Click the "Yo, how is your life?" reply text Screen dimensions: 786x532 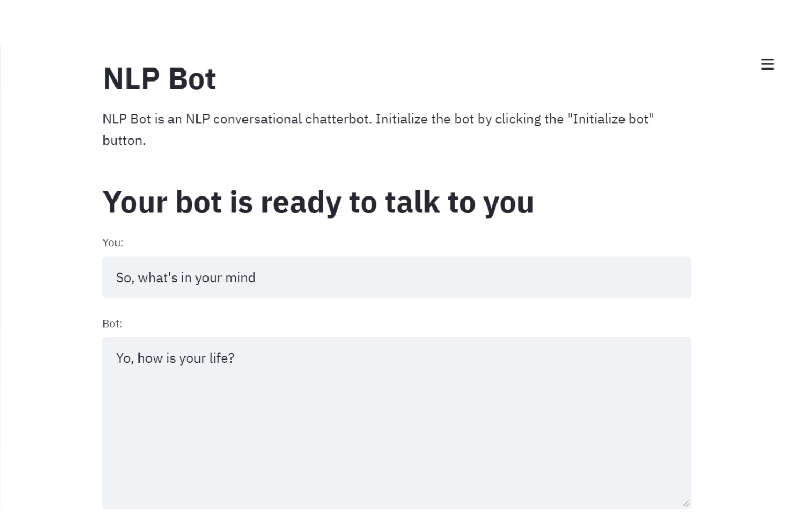(175, 358)
